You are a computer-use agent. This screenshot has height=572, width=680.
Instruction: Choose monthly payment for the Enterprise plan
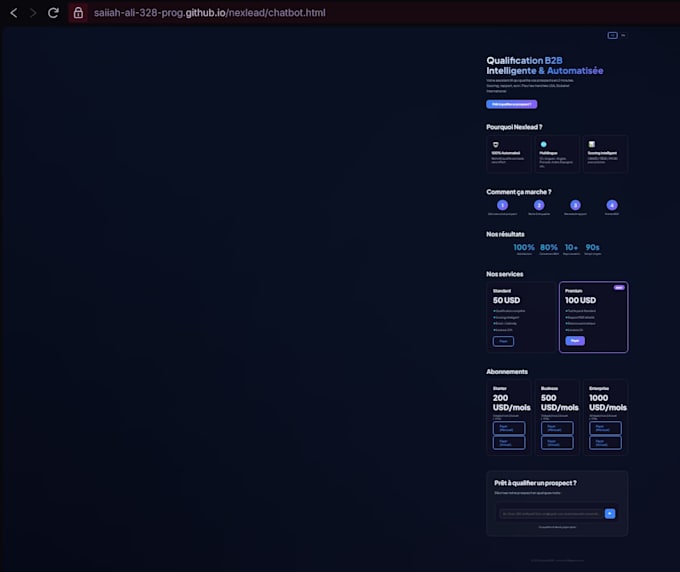pyautogui.click(x=605, y=428)
